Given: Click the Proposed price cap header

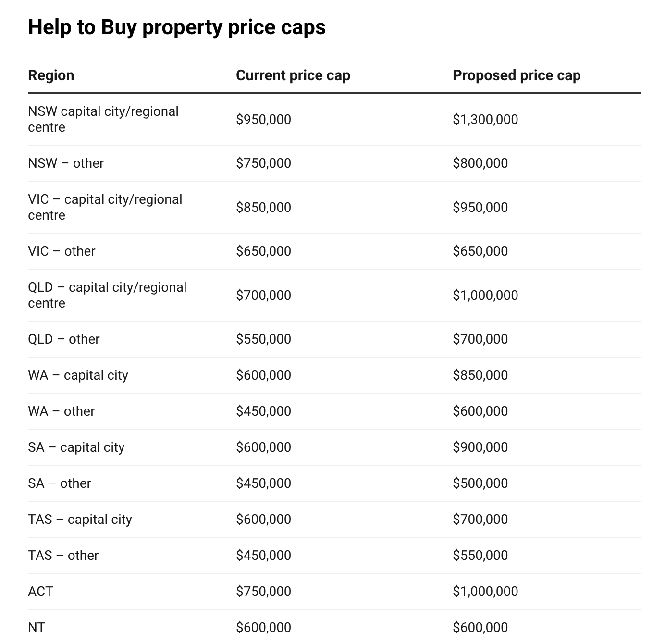Looking at the screenshot, I should coord(517,75).
